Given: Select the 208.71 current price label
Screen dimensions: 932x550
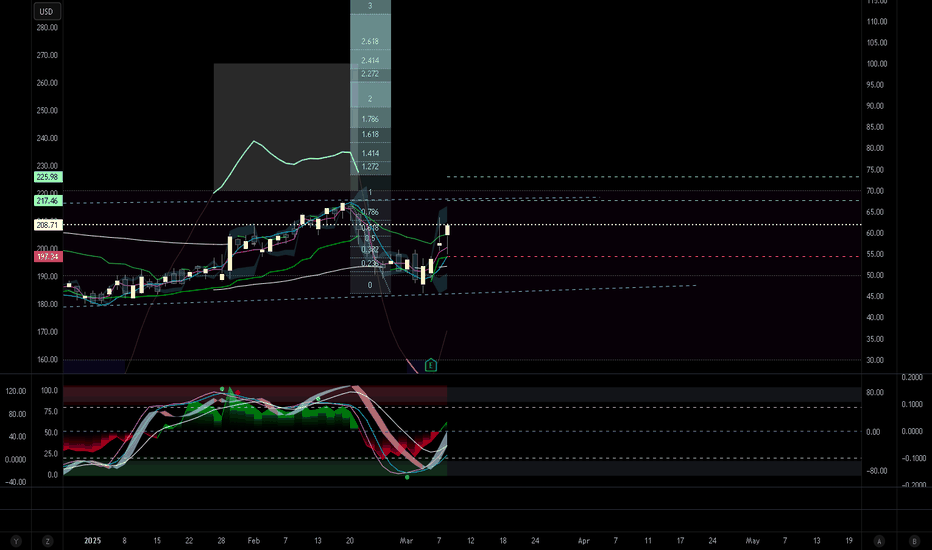Looking at the screenshot, I should point(48,225).
